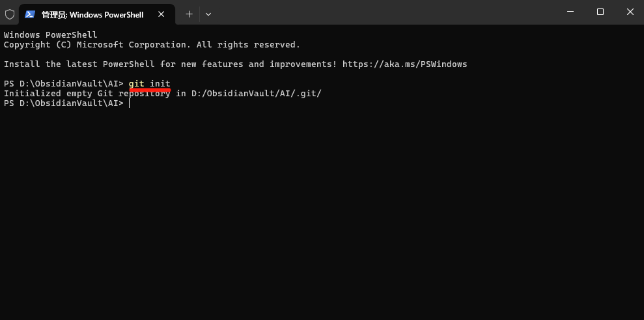
Task: Maximize the terminal window
Action: (600, 12)
